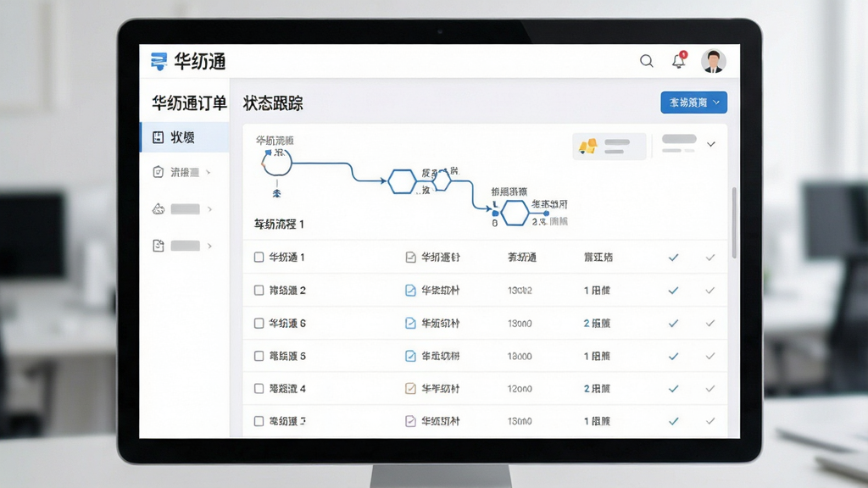This screenshot has height=488, width=868.
Task: Tick the checkbox for the row numbered 5
Action: tap(259, 356)
